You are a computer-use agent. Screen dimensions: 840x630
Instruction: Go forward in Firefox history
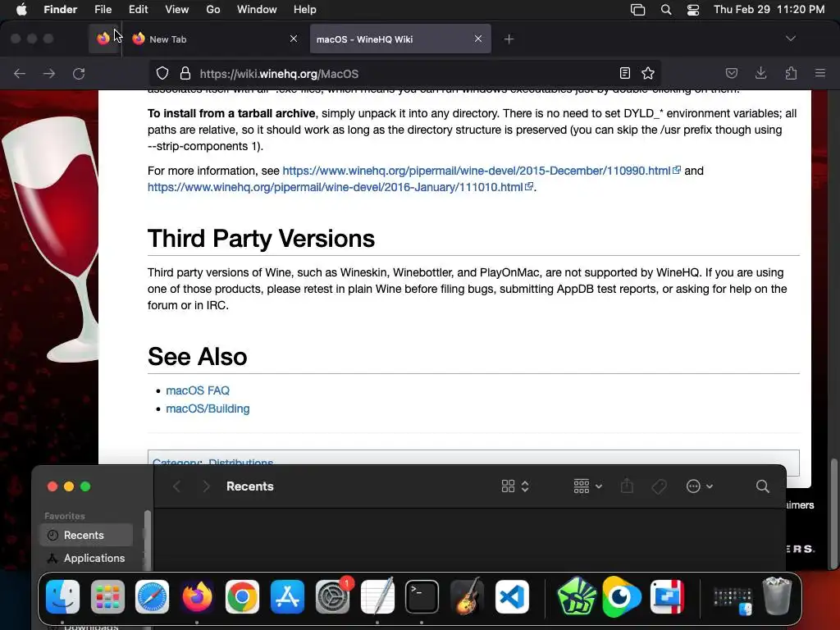49,73
